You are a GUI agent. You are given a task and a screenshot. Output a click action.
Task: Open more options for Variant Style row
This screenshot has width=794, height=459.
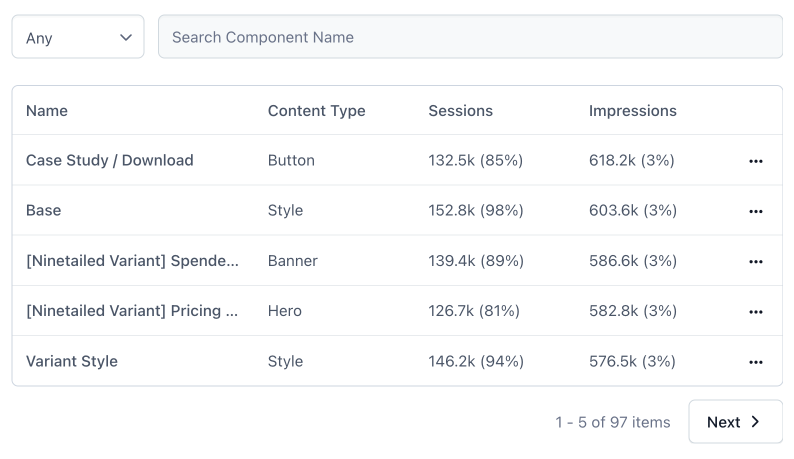point(755,361)
